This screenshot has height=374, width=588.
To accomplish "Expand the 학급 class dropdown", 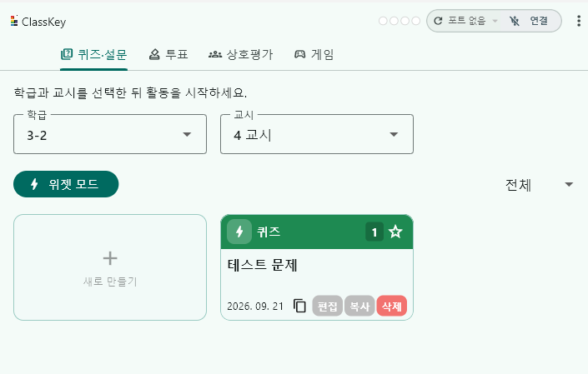I will click(110, 134).
